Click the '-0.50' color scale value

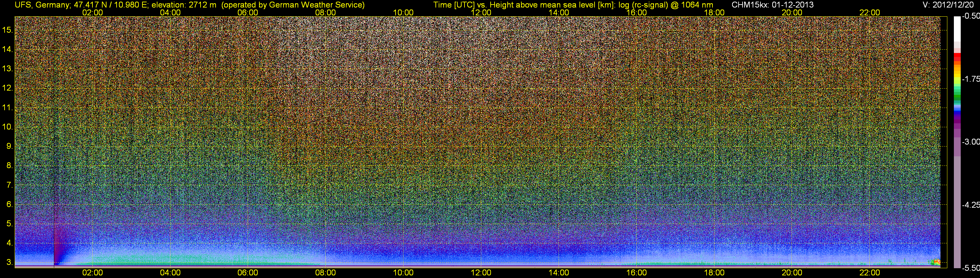(971, 16)
